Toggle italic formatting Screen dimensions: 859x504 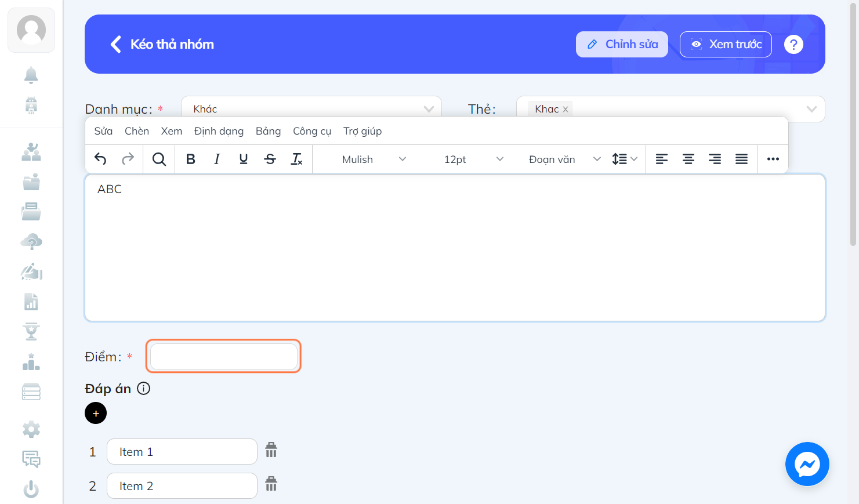coord(217,159)
